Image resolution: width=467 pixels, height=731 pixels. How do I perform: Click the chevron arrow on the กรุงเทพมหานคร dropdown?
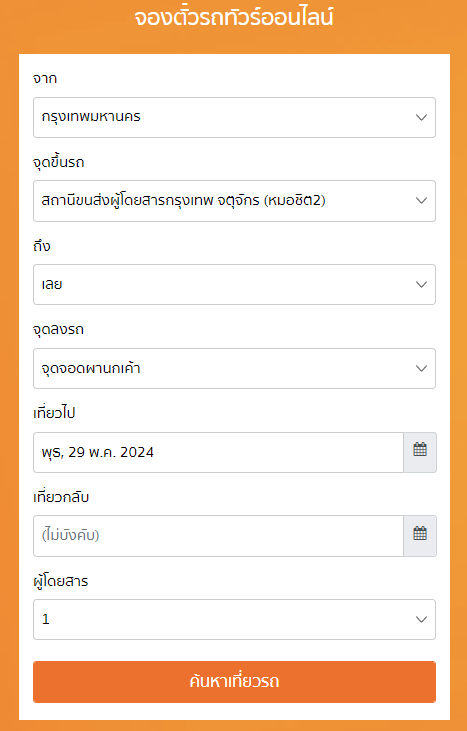point(421,117)
